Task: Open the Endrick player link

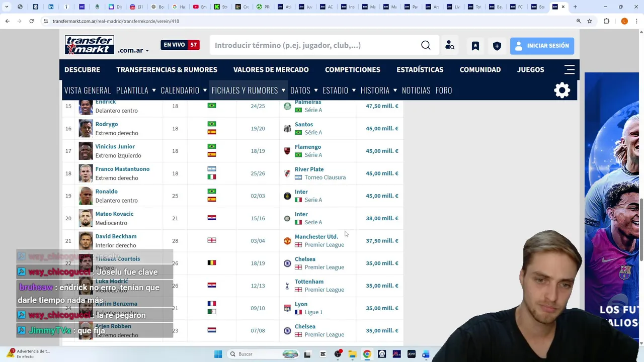Action: tap(106, 102)
